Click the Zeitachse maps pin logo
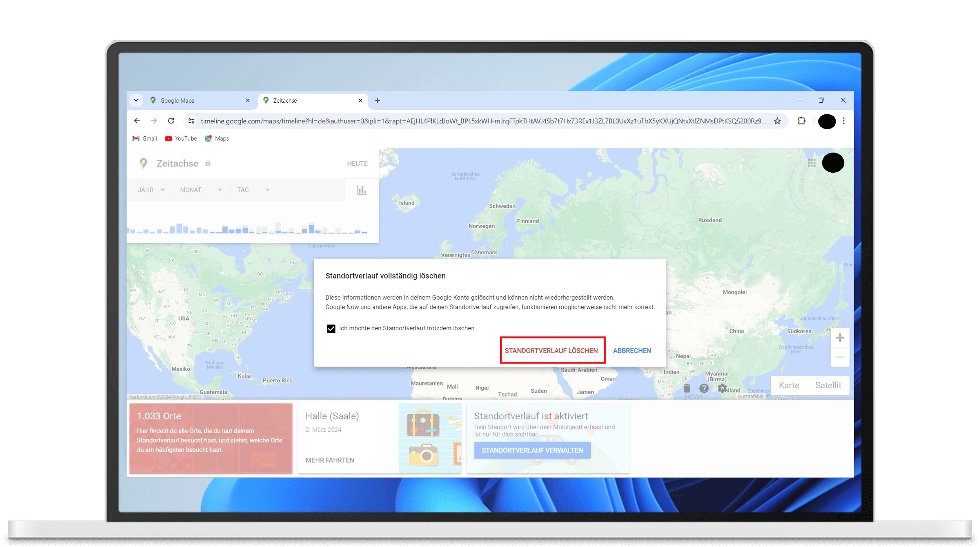980x547 pixels. 143,163
